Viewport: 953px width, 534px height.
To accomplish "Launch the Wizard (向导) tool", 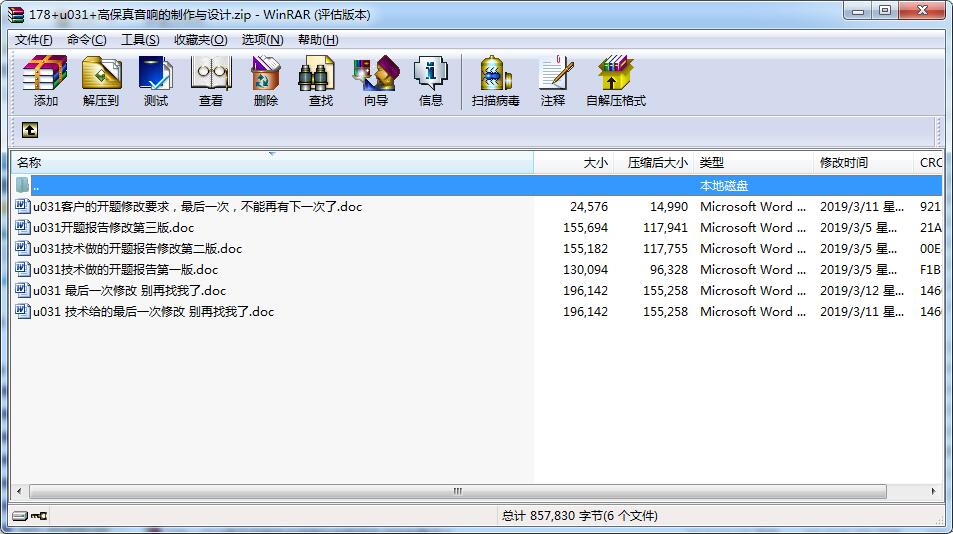I will [376, 81].
